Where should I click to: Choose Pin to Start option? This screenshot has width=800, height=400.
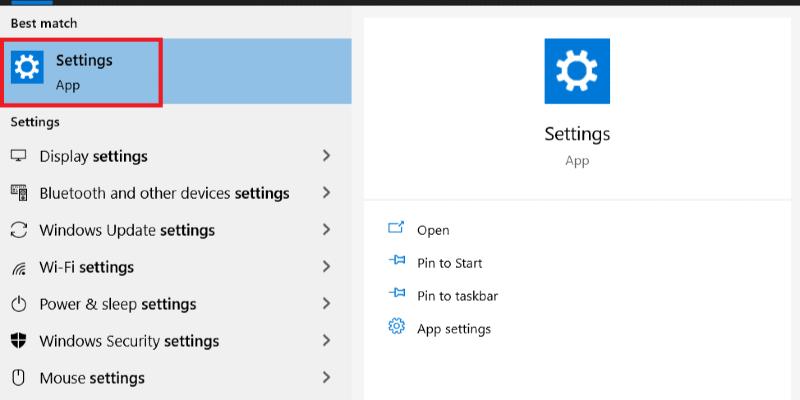449,263
